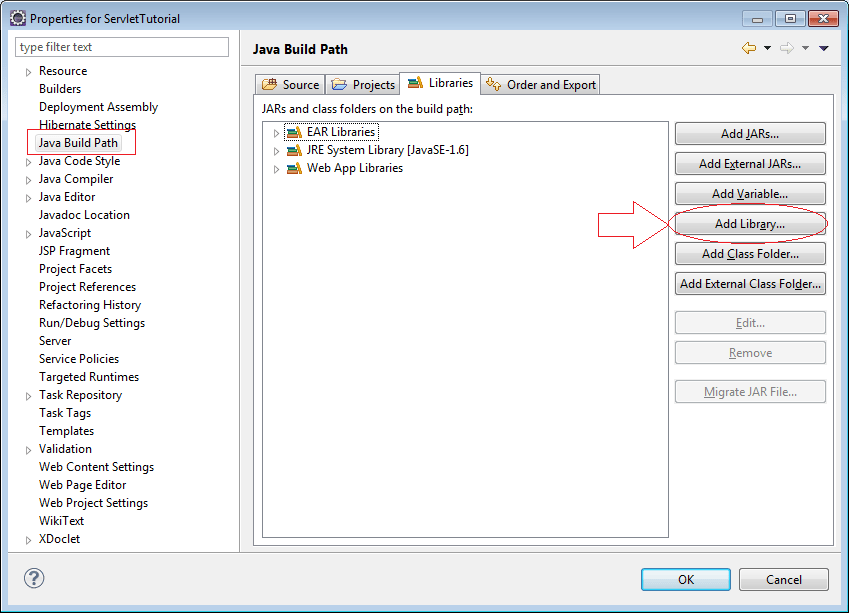
Task: Switch to the Source tab
Action: (x=290, y=84)
